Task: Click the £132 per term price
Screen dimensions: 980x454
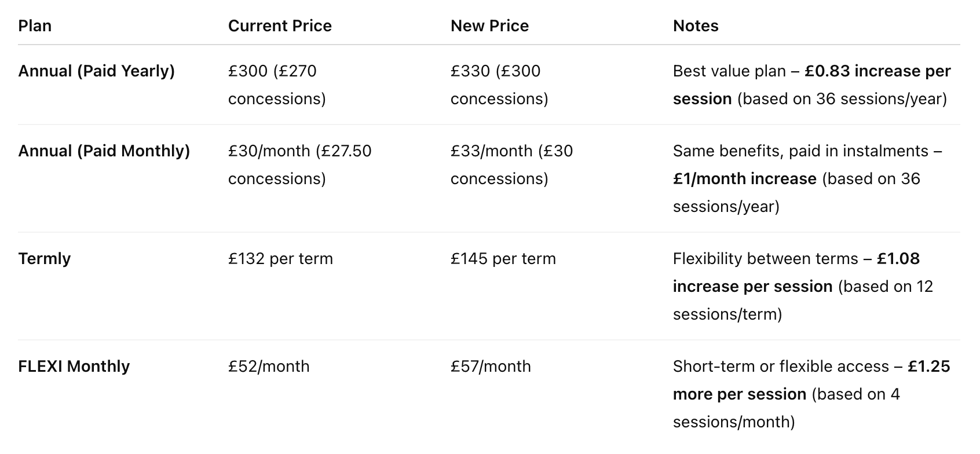Action: [x=280, y=259]
